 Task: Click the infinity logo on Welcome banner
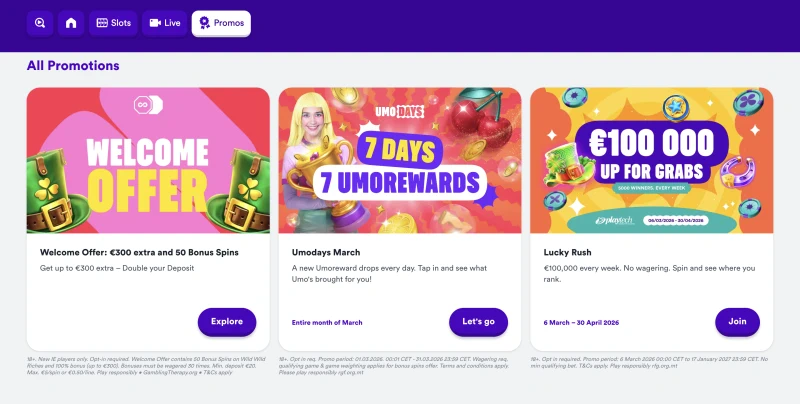pyautogui.click(x=148, y=104)
